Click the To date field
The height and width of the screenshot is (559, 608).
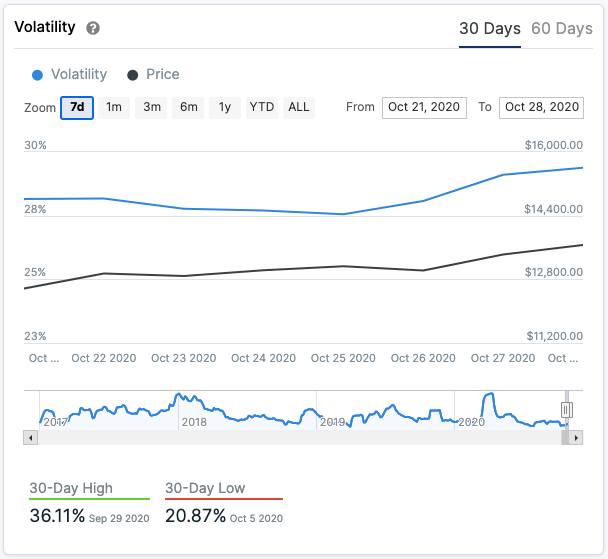coord(542,107)
